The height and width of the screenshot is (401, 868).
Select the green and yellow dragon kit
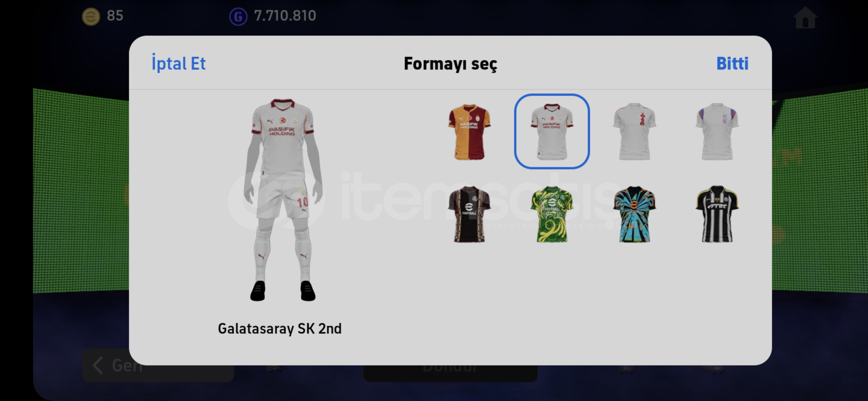(552, 214)
